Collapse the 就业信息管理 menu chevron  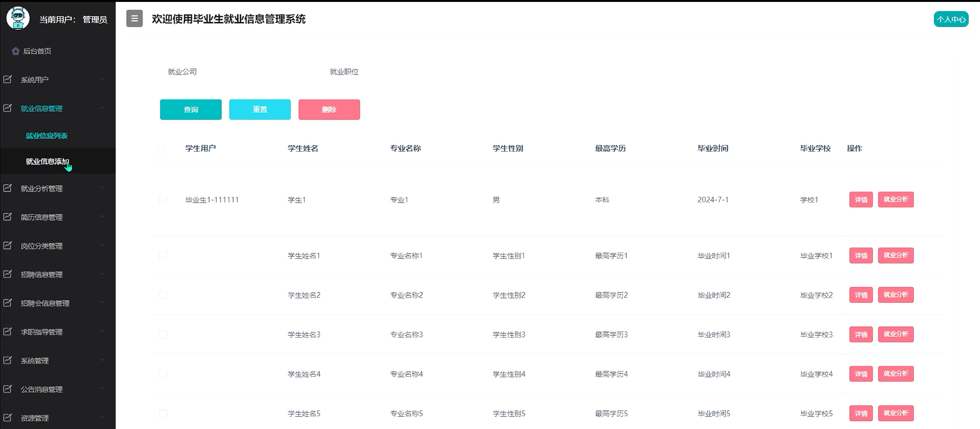(102, 108)
